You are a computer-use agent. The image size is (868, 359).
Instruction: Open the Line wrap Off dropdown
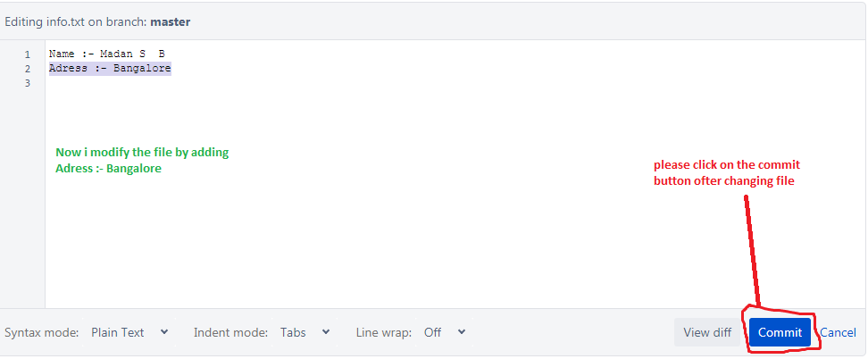(x=445, y=332)
